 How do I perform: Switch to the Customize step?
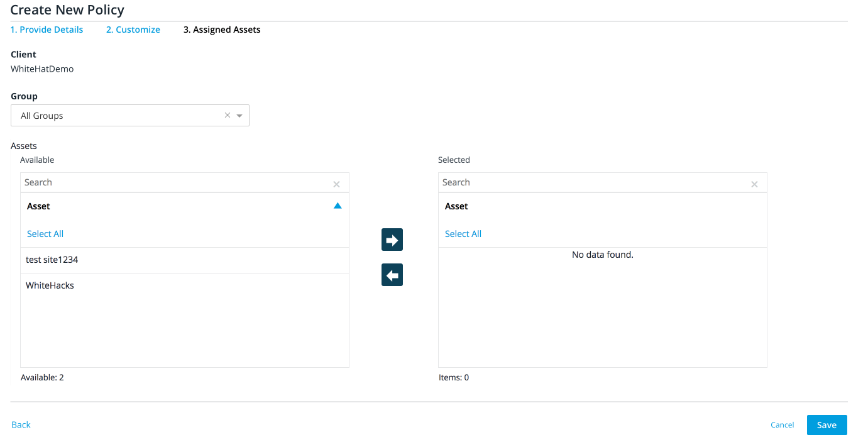point(133,29)
